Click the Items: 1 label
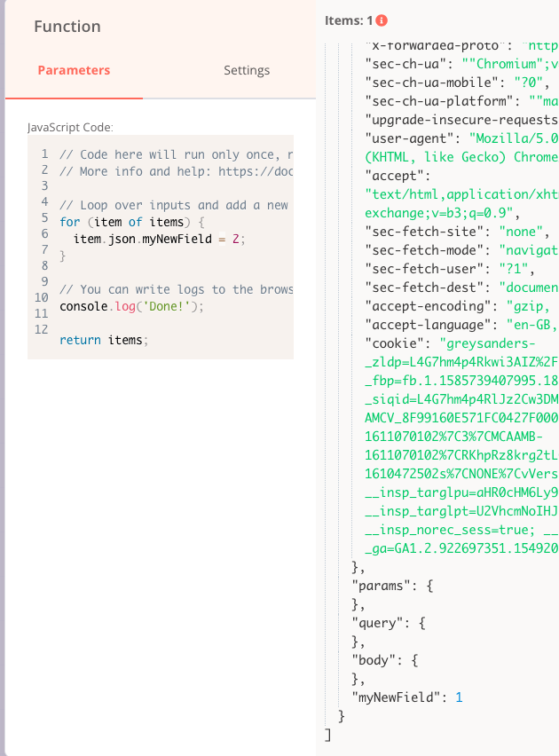559x756 pixels. point(349,20)
